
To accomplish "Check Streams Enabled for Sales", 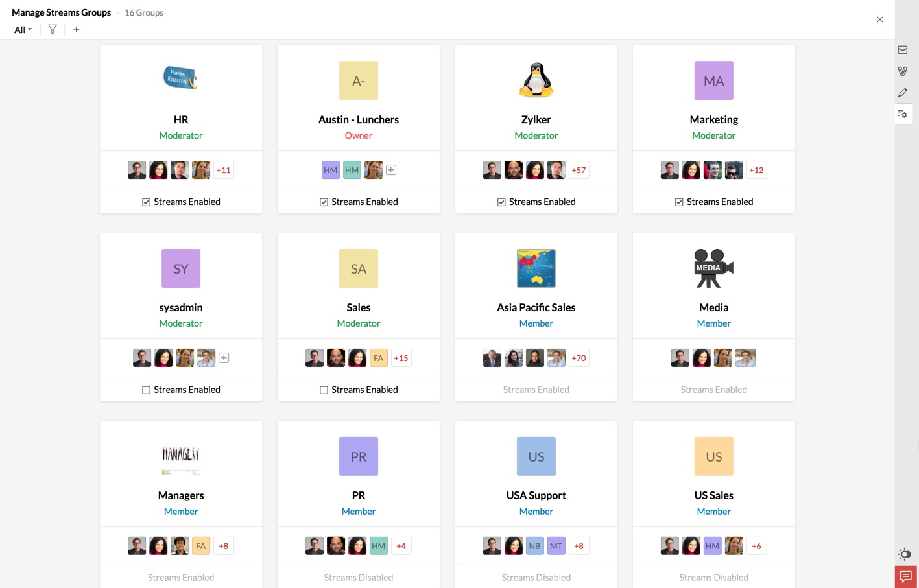I will coord(324,390).
